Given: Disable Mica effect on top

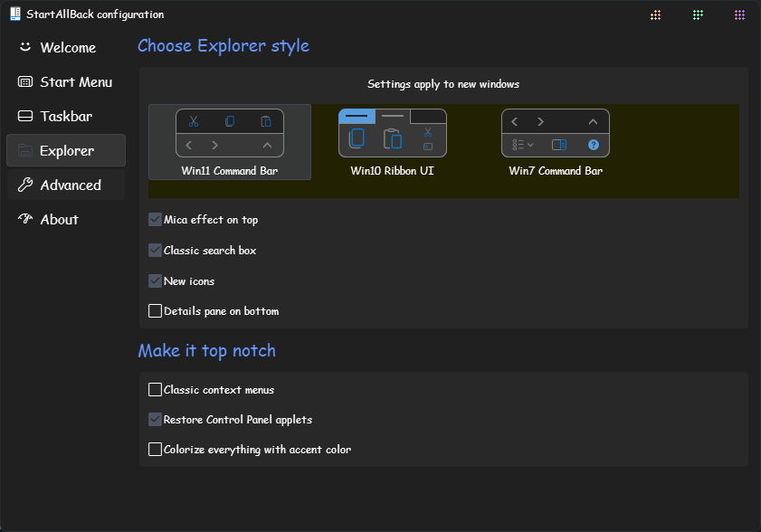Looking at the screenshot, I should click(x=155, y=220).
